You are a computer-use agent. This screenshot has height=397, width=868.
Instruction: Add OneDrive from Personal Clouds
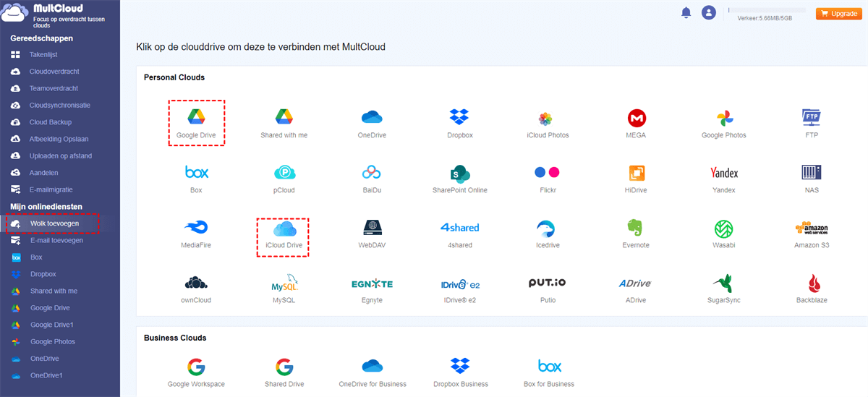click(371, 117)
